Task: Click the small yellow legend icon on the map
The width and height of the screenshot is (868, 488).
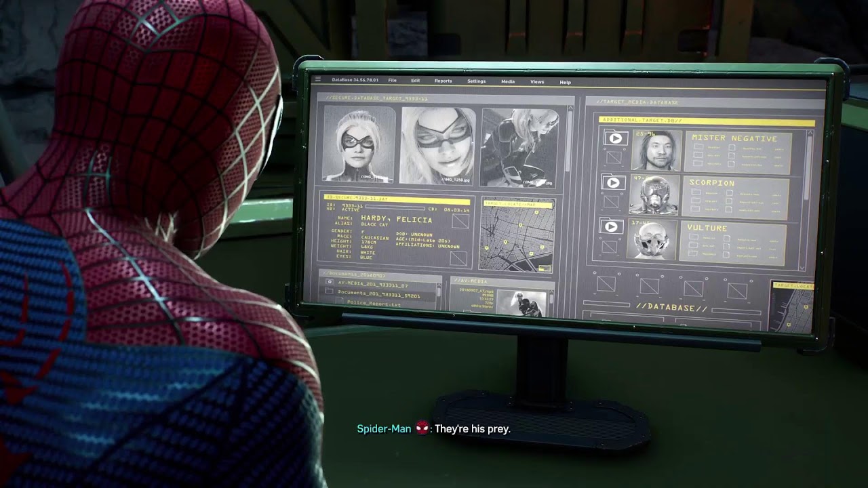Action: (x=544, y=268)
